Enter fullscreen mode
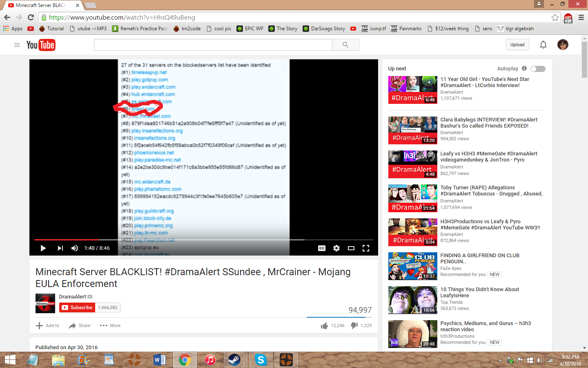588x368 pixels. [x=366, y=248]
